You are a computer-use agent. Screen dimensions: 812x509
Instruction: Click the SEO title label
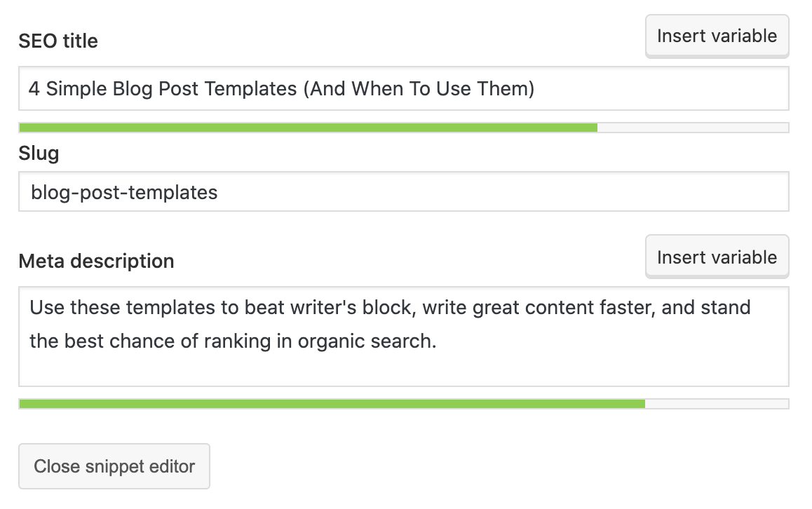point(58,41)
